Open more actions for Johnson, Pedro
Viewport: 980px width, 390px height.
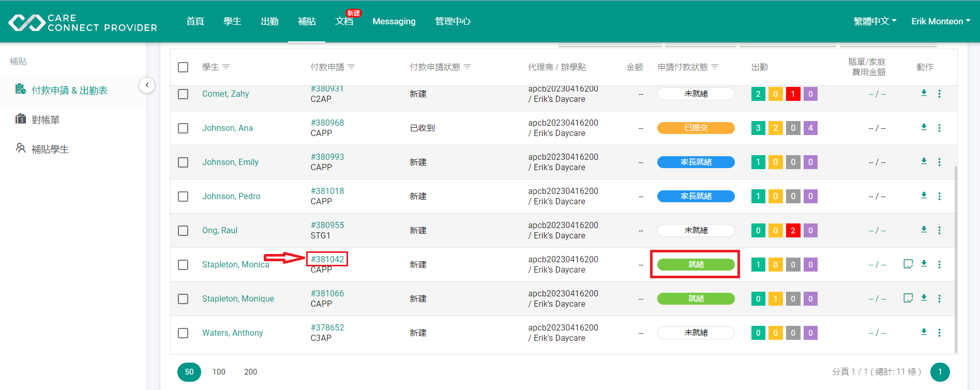pos(939,196)
